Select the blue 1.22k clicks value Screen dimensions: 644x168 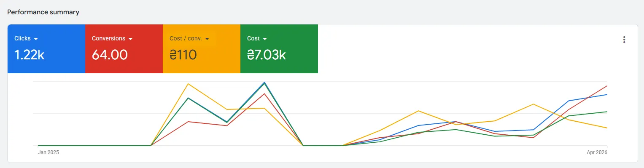pos(30,55)
